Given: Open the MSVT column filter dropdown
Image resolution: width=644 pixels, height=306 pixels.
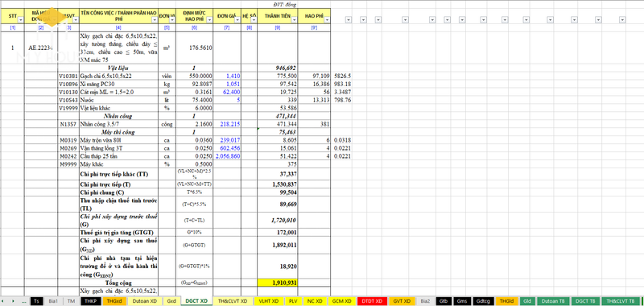Looking at the screenshot, I should pyautogui.click(x=75, y=19).
